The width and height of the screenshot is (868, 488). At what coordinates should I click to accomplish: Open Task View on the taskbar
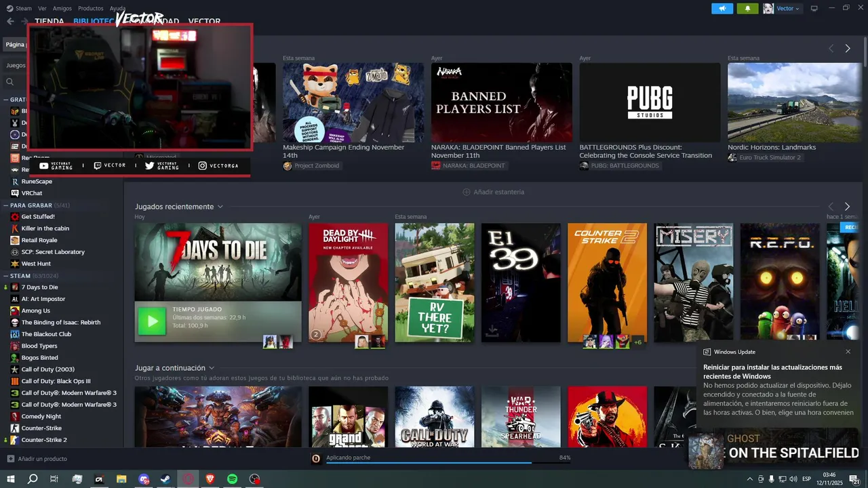54,479
